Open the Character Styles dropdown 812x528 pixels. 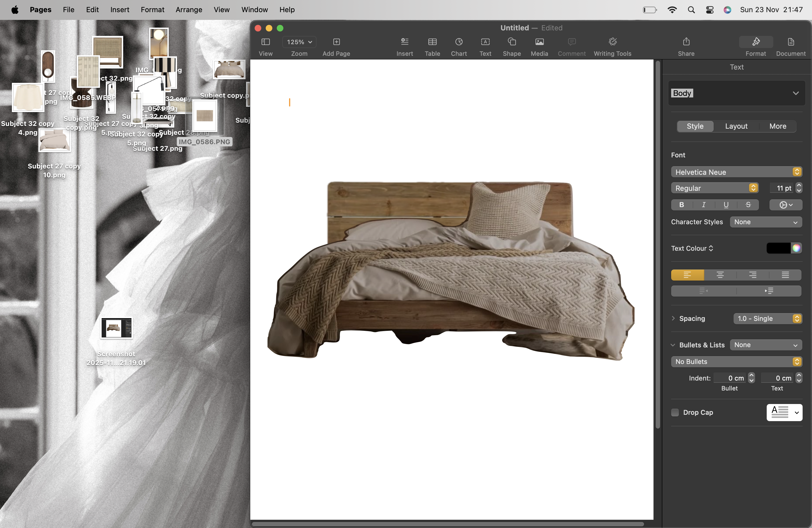tap(766, 222)
